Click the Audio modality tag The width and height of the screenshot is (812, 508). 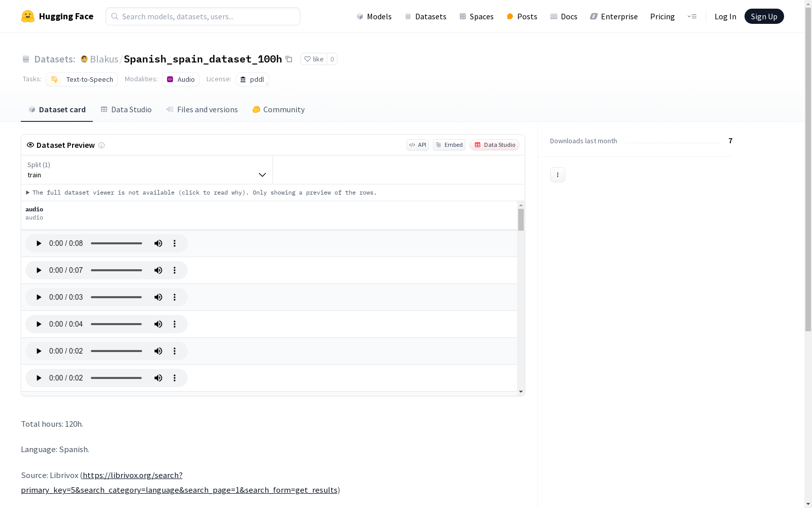click(x=181, y=79)
